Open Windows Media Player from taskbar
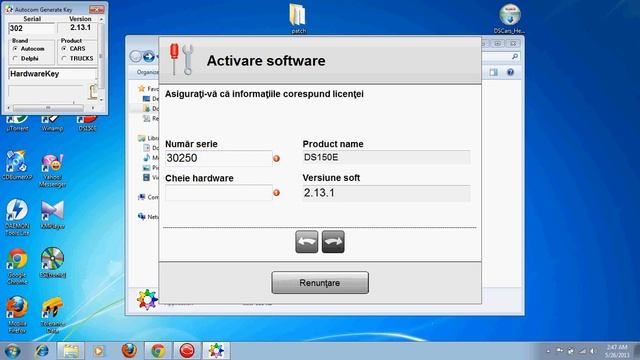This screenshot has height=360, width=640. [98, 351]
